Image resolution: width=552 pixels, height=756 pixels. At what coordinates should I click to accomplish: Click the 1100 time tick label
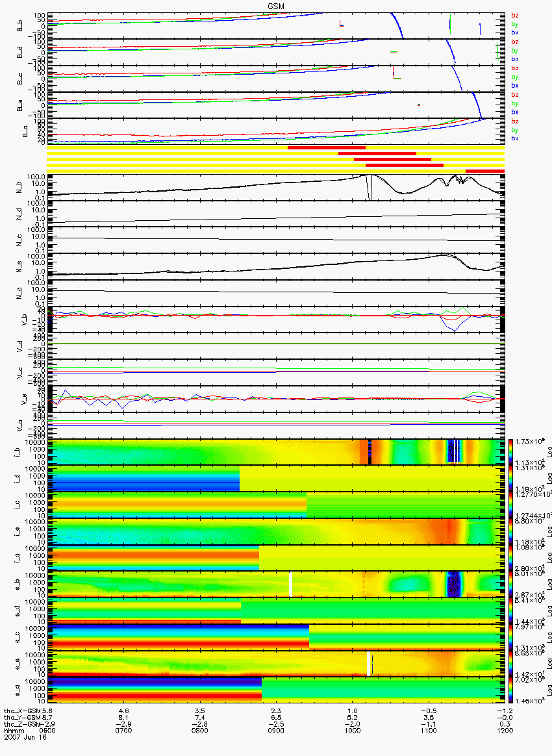click(429, 731)
